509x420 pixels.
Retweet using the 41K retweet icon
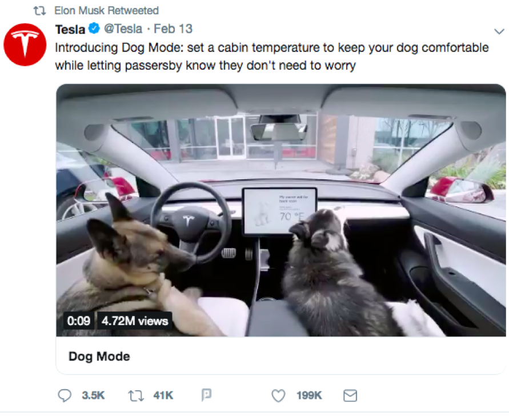[136, 395]
